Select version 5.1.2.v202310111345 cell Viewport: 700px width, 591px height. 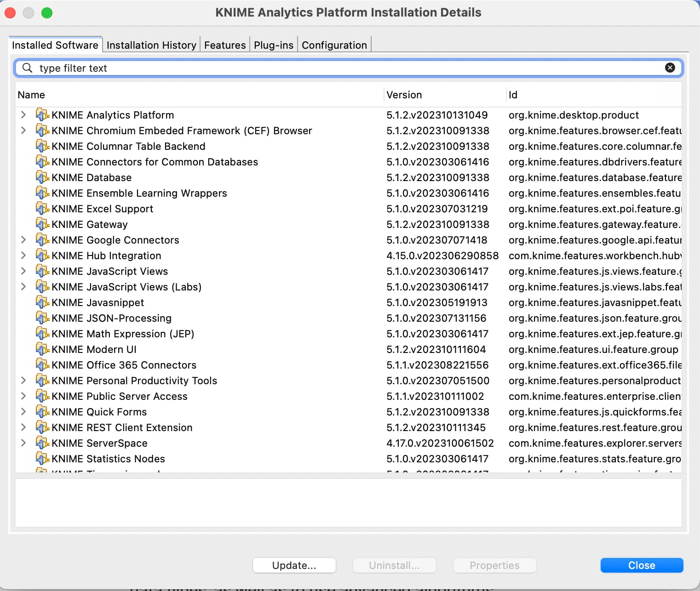point(436,427)
